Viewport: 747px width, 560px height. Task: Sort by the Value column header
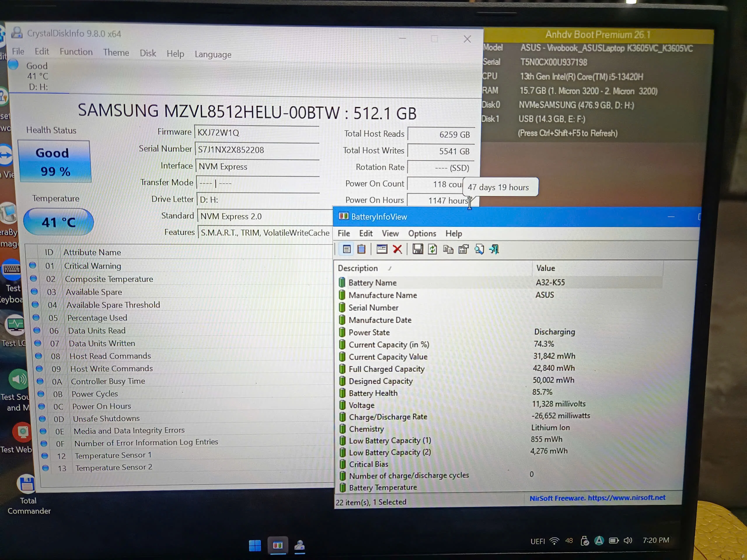[598, 268]
